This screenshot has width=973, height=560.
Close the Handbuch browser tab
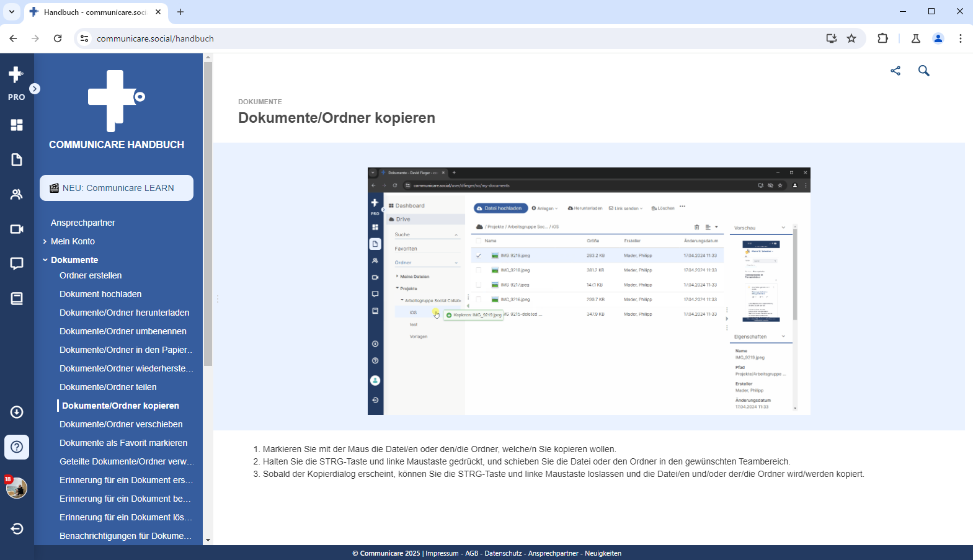pyautogui.click(x=158, y=12)
